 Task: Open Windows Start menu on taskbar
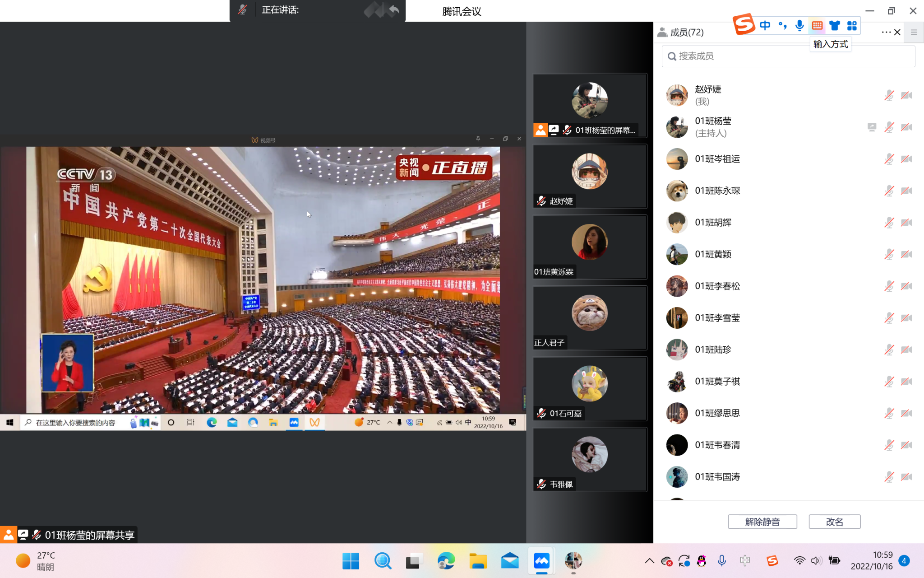351,561
